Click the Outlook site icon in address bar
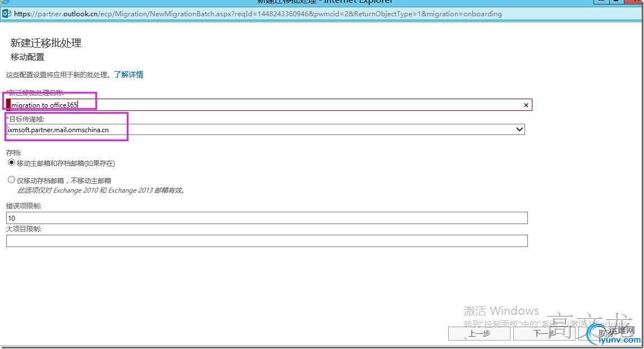Image resolution: width=644 pixels, height=349 pixels. click(x=7, y=13)
